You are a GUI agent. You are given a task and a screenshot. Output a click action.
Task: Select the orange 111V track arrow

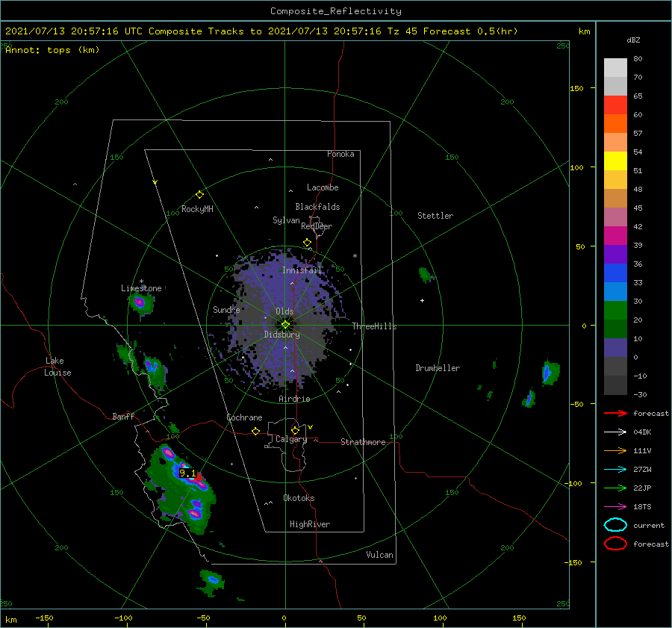click(x=615, y=450)
